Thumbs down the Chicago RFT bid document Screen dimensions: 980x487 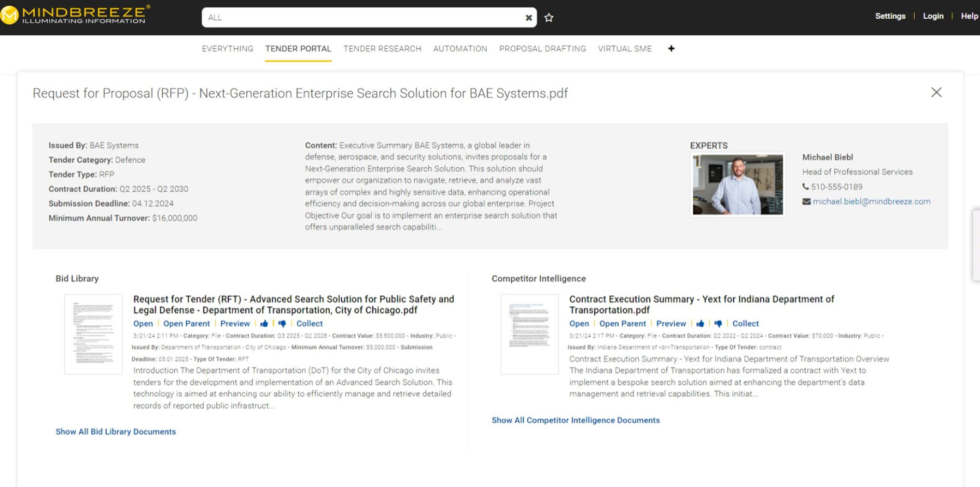pyautogui.click(x=282, y=324)
